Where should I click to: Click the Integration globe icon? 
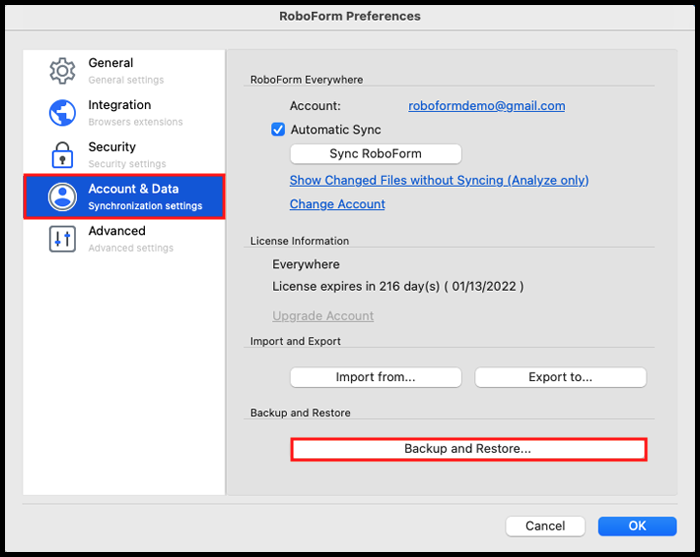pyautogui.click(x=62, y=113)
